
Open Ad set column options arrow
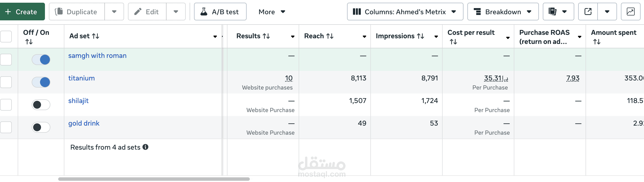tap(215, 37)
